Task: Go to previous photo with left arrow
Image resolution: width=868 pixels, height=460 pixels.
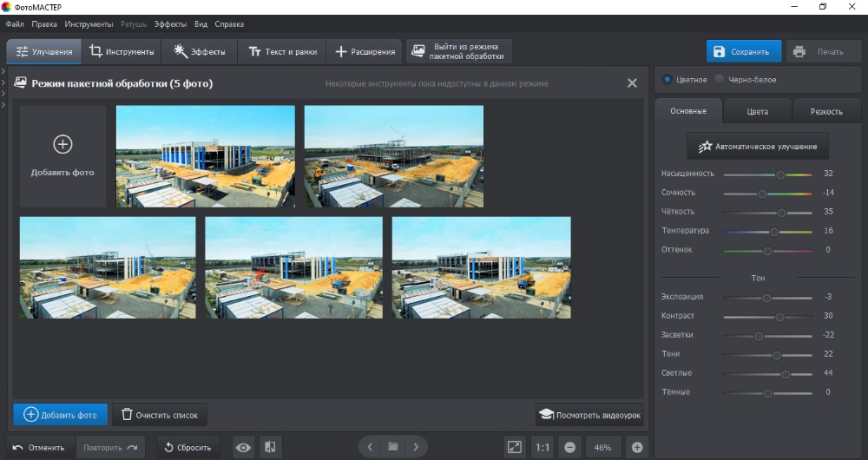Action: click(370, 447)
